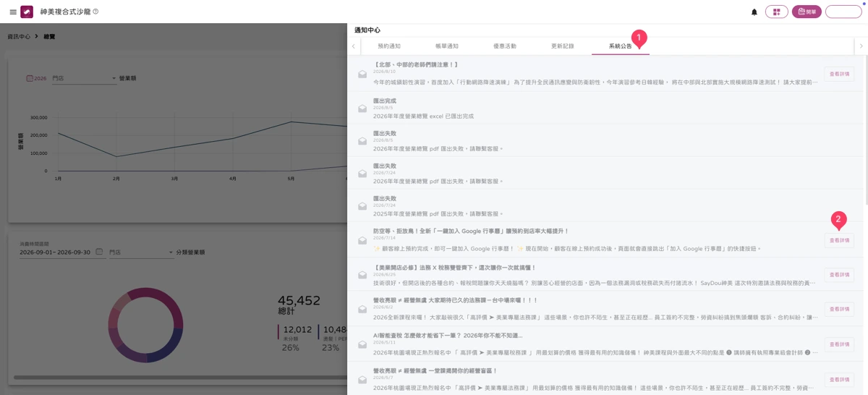Open the hamburger menu beside the salon logo

(x=13, y=12)
